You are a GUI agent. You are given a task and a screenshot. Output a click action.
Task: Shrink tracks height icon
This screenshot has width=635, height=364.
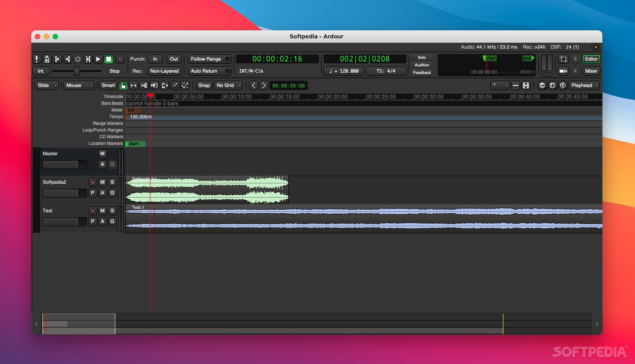pyautogui.click(x=515, y=85)
